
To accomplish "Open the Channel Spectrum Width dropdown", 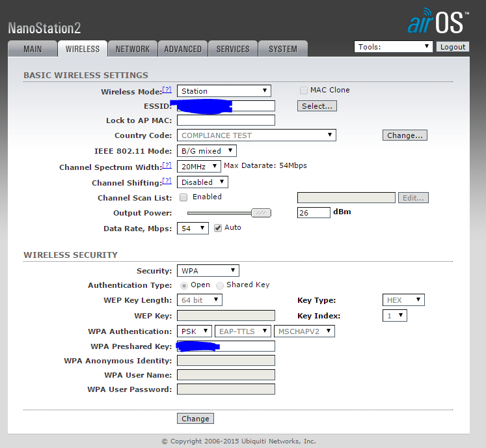I will 199,166.
